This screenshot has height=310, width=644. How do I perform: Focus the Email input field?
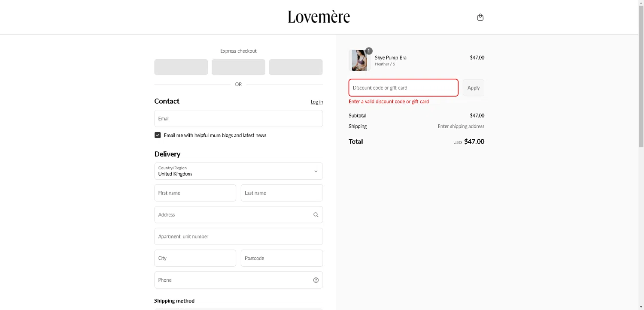point(238,118)
